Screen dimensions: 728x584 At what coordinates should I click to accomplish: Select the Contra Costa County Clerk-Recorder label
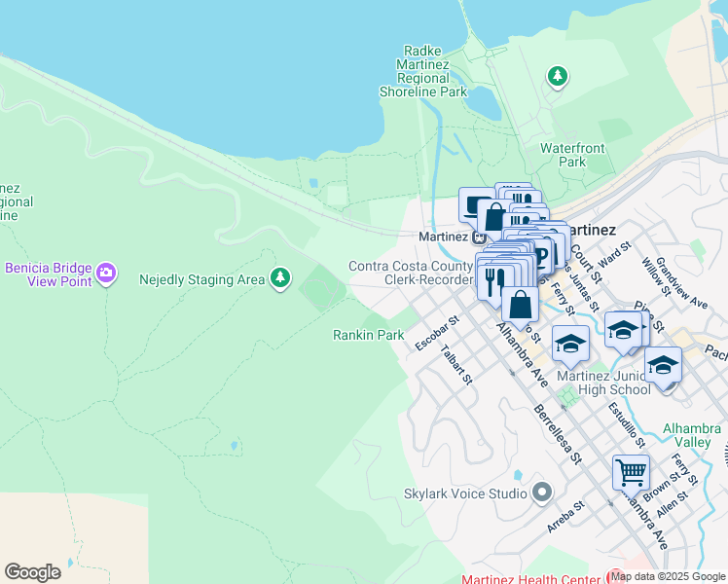tap(411, 273)
